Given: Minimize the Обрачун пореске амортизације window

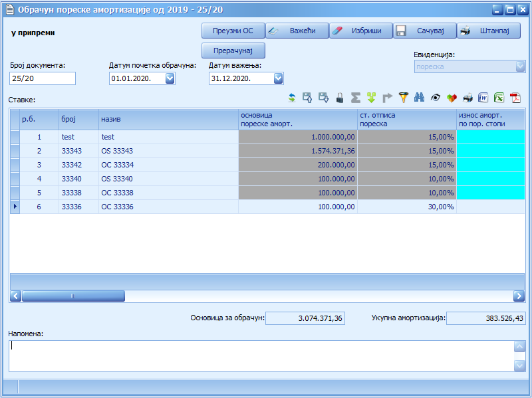Looking at the screenshot, I should 497,9.
